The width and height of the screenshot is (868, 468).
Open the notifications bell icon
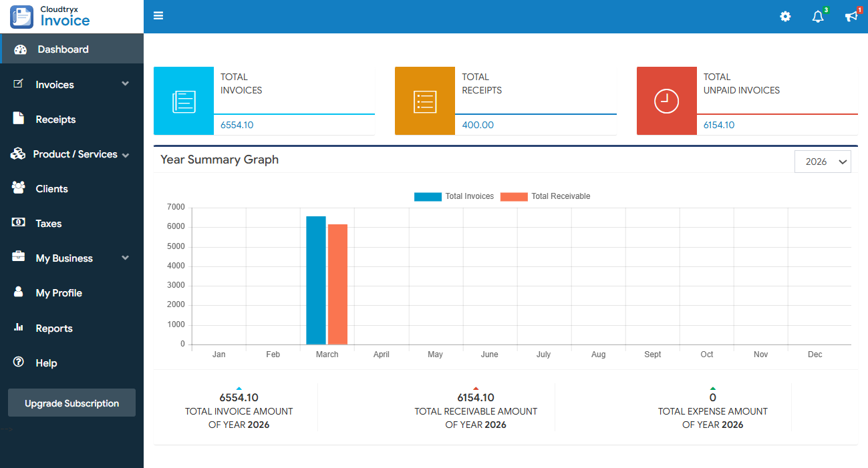point(817,16)
